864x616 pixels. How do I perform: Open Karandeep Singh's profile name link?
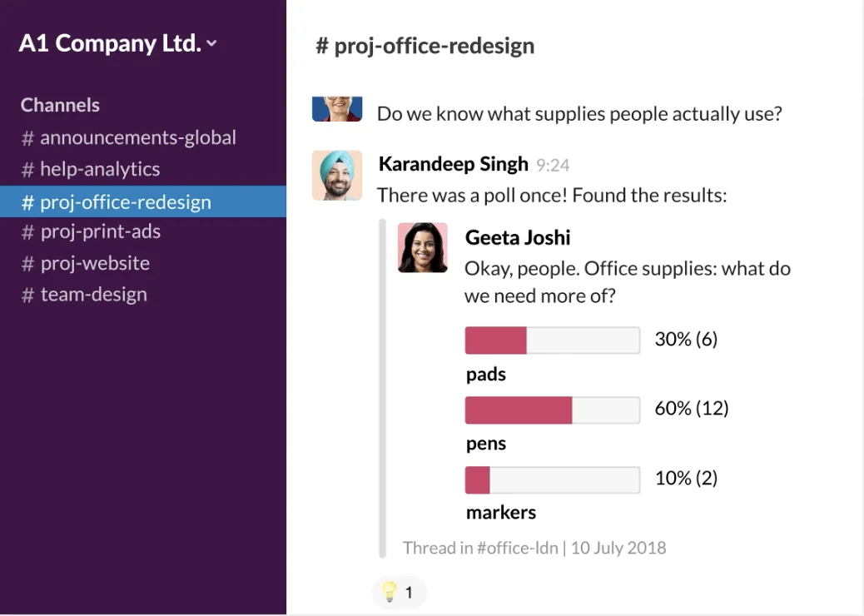pos(453,164)
